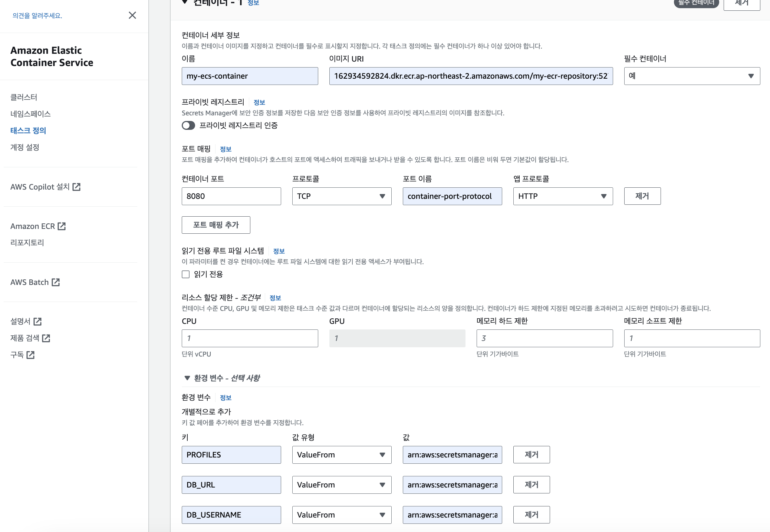The image size is (770, 532).
Task: Check the 읽기 전용 checkbox
Action: pyautogui.click(x=186, y=274)
